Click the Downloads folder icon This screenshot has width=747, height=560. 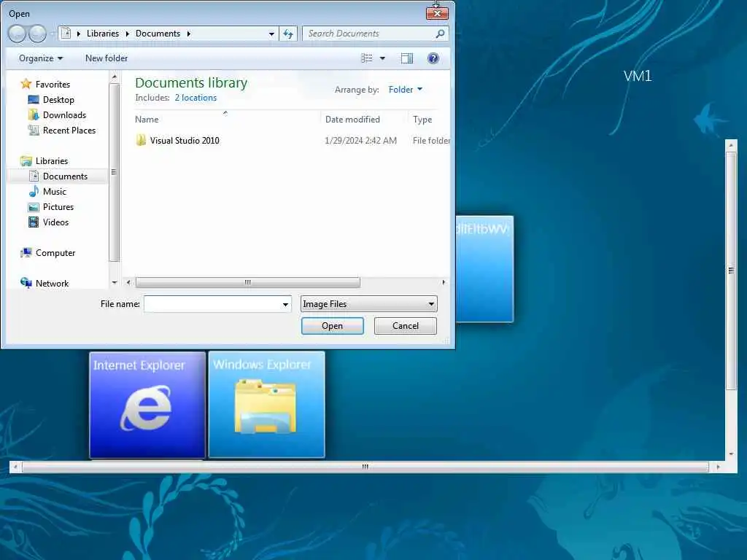click(34, 114)
